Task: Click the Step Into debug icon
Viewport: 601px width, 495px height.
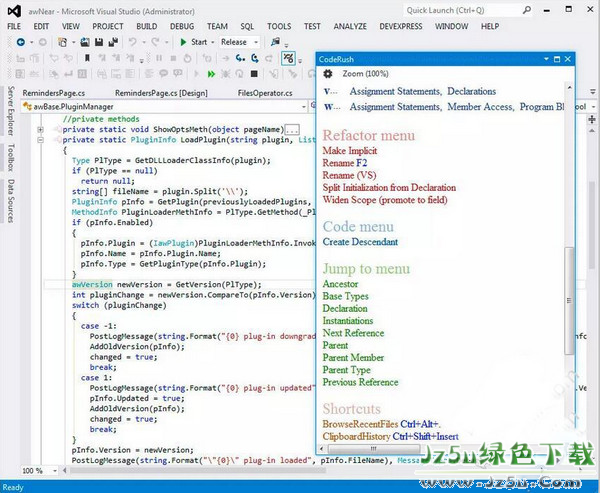Action: pos(240,58)
